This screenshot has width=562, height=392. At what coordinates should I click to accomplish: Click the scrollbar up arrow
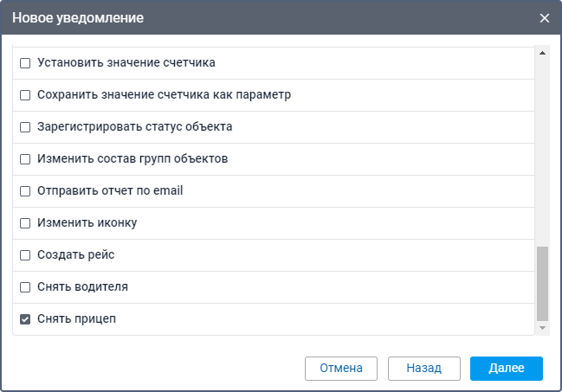coord(543,54)
